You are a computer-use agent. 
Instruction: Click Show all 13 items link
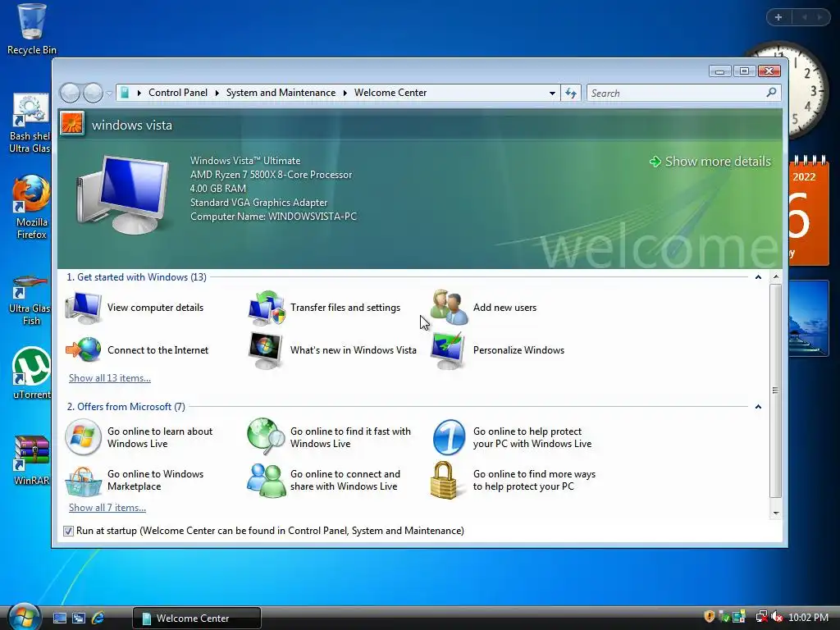coord(110,378)
